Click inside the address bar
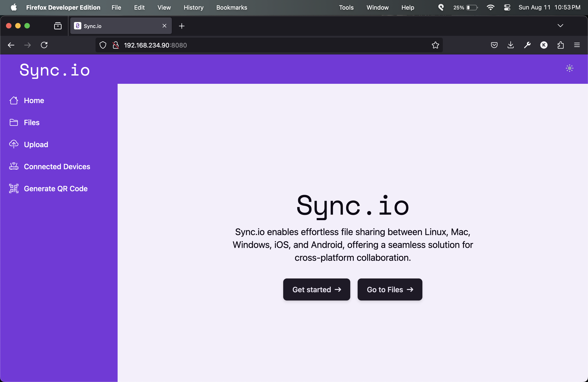 (247, 45)
